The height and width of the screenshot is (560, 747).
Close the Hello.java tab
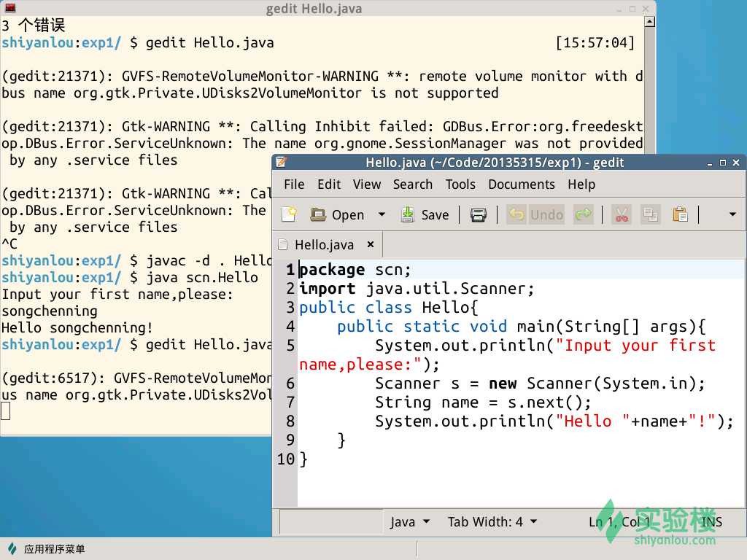click(370, 244)
